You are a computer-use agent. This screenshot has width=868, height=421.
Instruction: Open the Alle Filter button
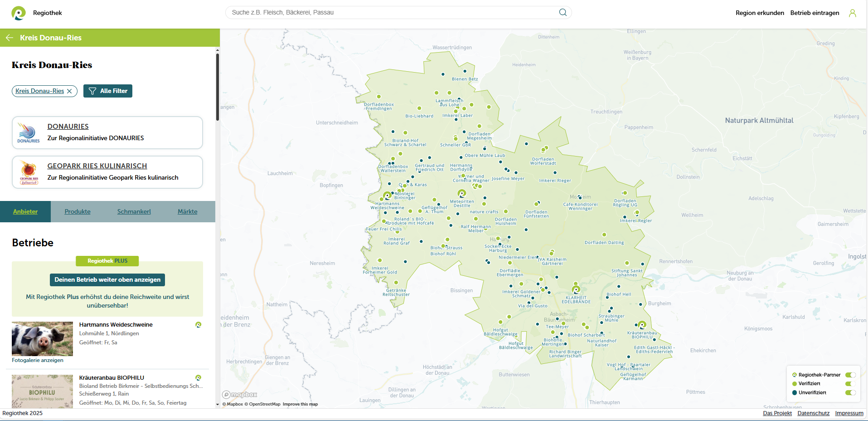[x=108, y=91]
